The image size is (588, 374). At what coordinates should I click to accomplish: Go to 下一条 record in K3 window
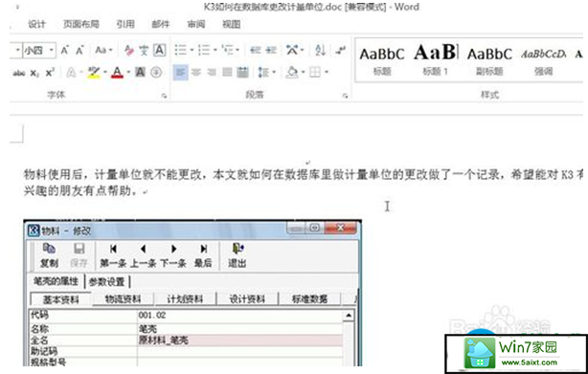pos(173,255)
